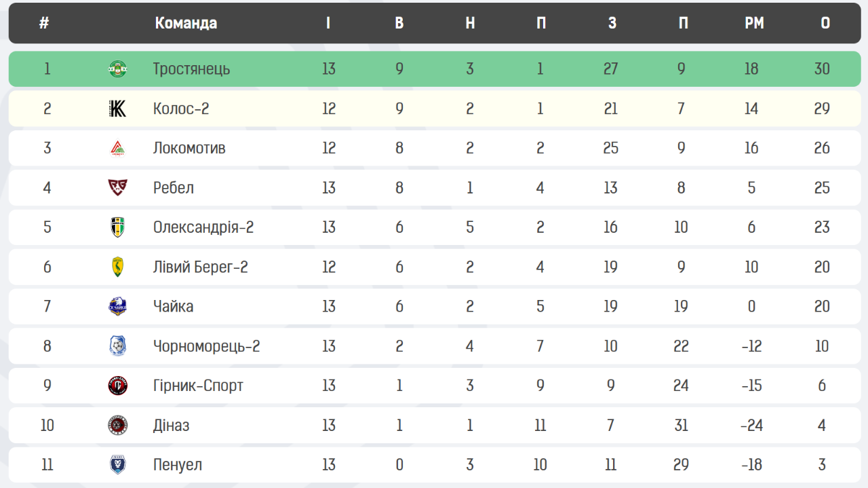Click the Локомотив team logo
Viewport: 868px width, 488px height.
pyautogui.click(x=118, y=148)
